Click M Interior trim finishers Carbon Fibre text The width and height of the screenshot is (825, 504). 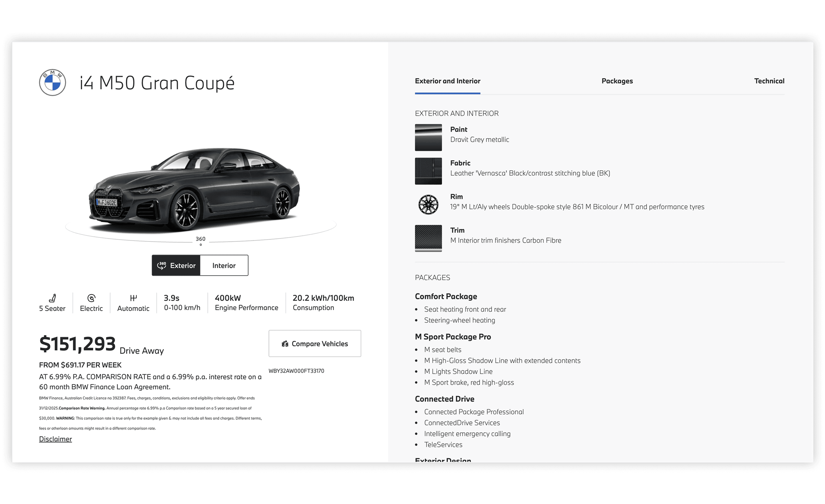tap(505, 240)
